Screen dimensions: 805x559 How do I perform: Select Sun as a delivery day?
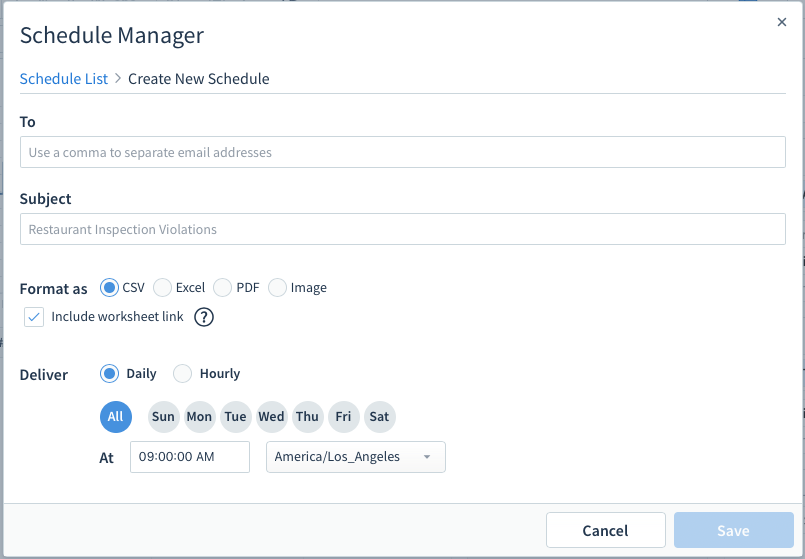click(163, 417)
